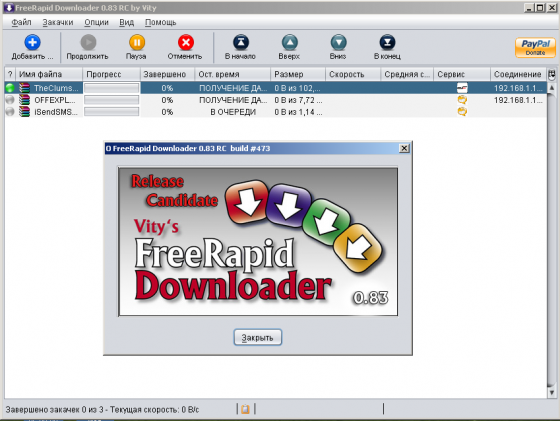Click the clipboard monitoring icon in status bar
Image resolution: width=560 pixels, height=421 pixels.
pyautogui.click(x=245, y=409)
